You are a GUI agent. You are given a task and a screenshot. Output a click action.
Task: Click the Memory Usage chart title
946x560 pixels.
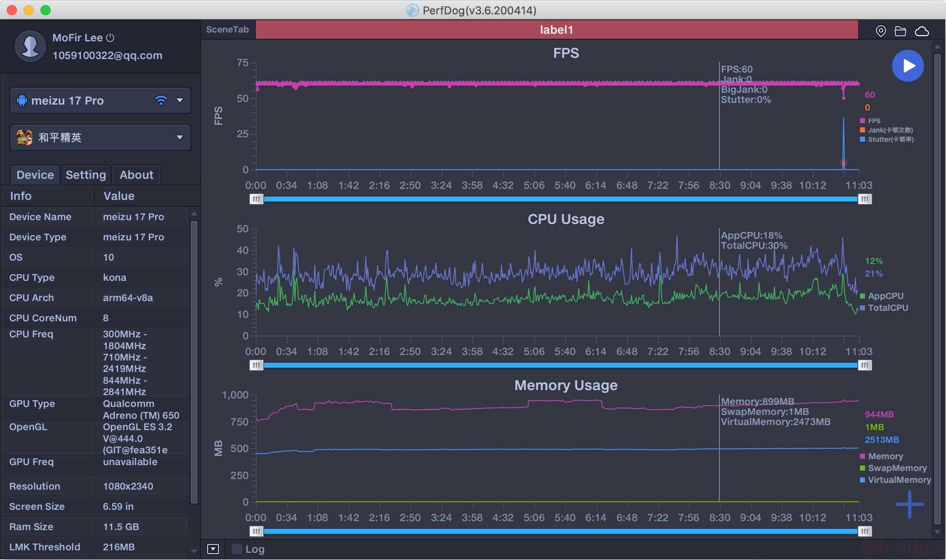coord(566,385)
